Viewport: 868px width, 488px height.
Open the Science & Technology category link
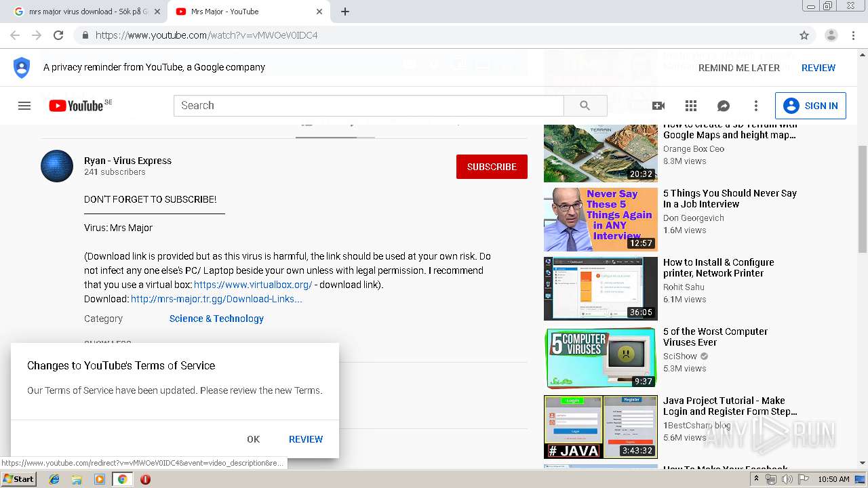[x=216, y=319]
